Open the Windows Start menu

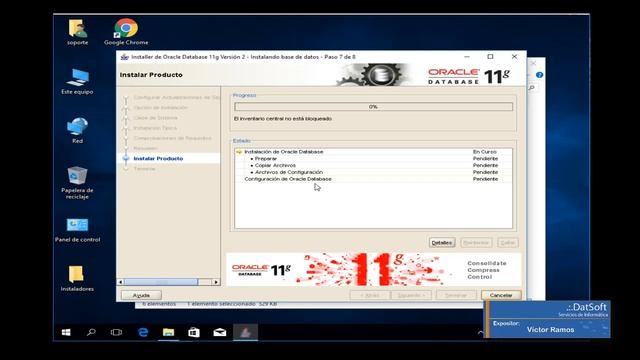pos(66,332)
